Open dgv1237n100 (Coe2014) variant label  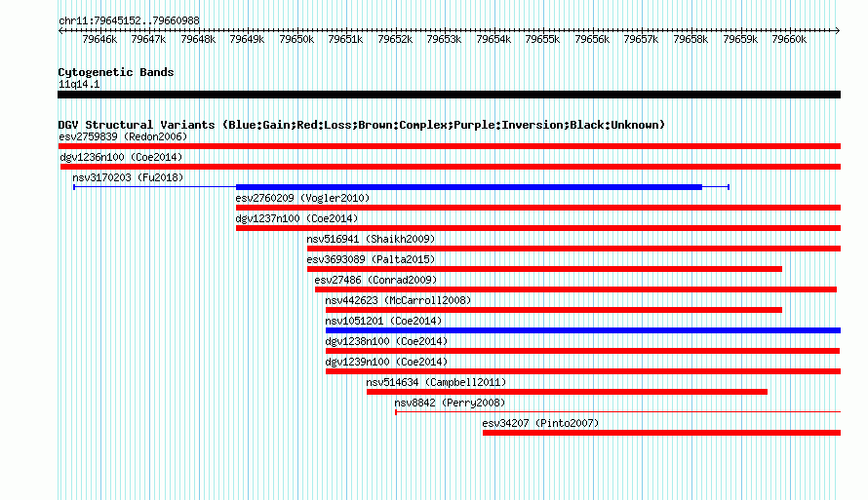(296, 218)
